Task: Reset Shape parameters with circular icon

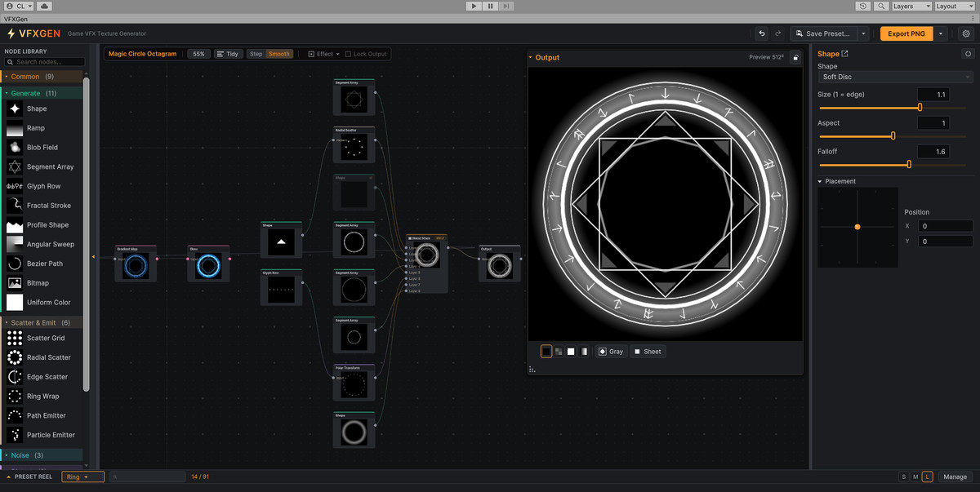Action: [968, 54]
